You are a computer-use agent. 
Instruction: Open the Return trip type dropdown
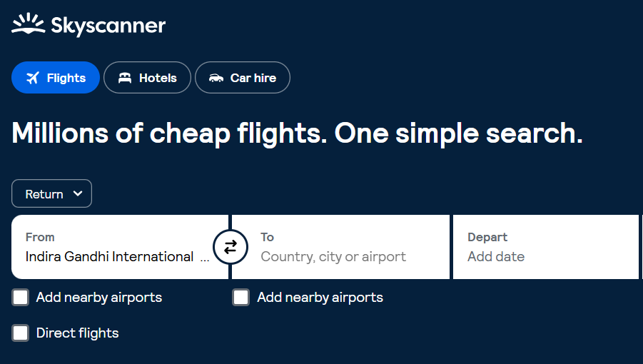coord(51,194)
